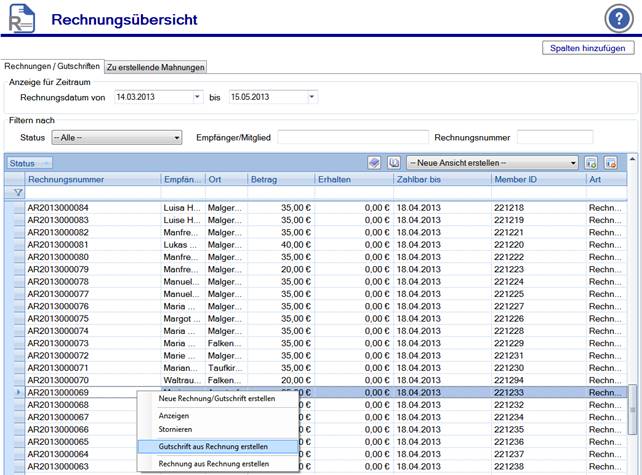Choose Anzeigen in the context menu

174,416
